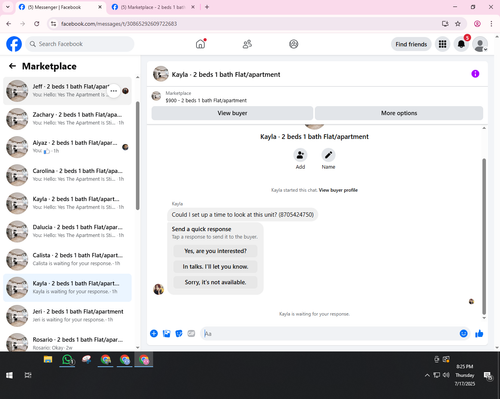The width and height of the screenshot is (500, 399).
Task: Switch to the Marketplace 2 beds tab
Action: [x=153, y=7]
